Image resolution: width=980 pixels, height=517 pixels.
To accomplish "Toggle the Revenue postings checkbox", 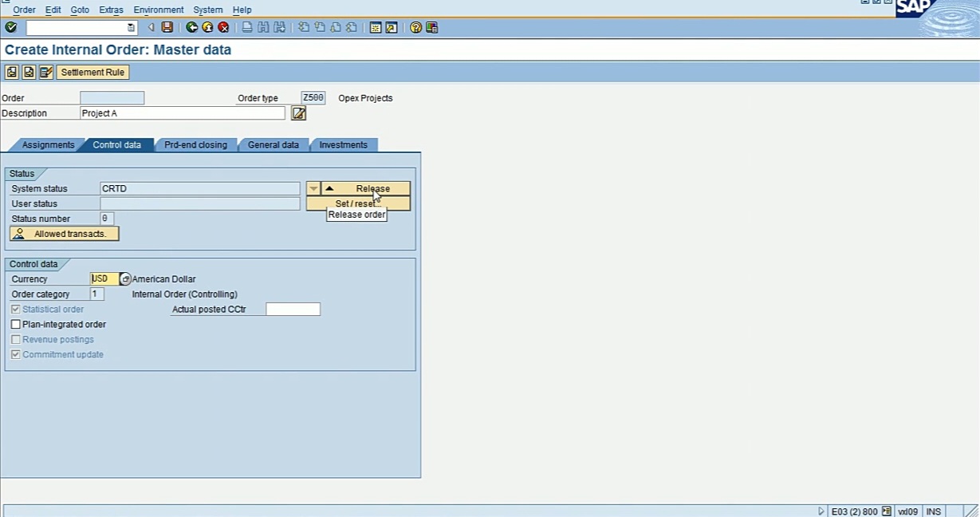I will coord(16,340).
